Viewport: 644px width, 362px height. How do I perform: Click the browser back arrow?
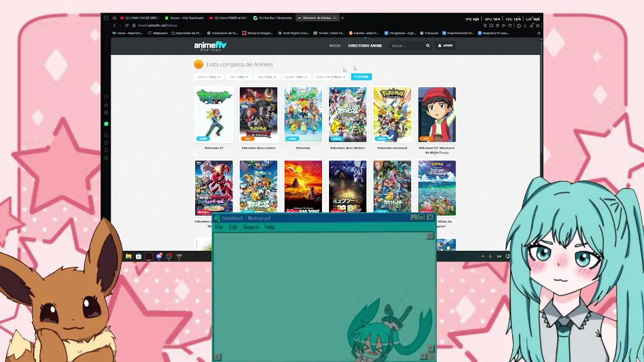tap(114, 26)
